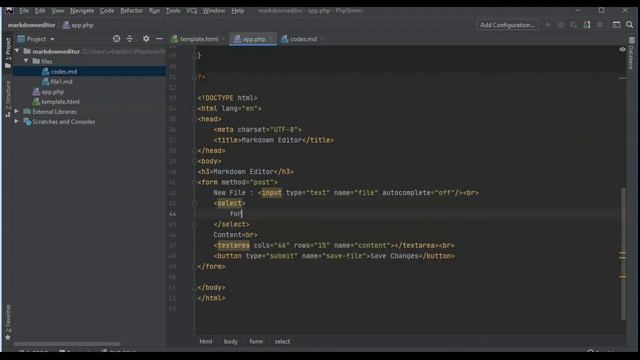Click app.php file icon in navigation bar
This screenshot has width=640, height=360.
click(x=66, y=25)
